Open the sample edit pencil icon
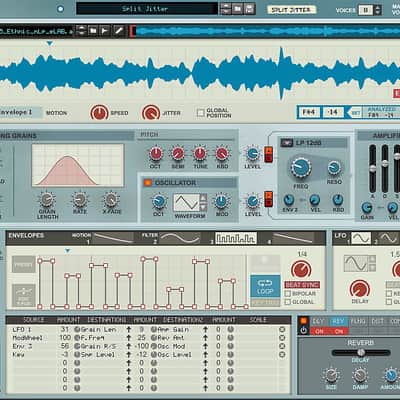 point(118,31)
